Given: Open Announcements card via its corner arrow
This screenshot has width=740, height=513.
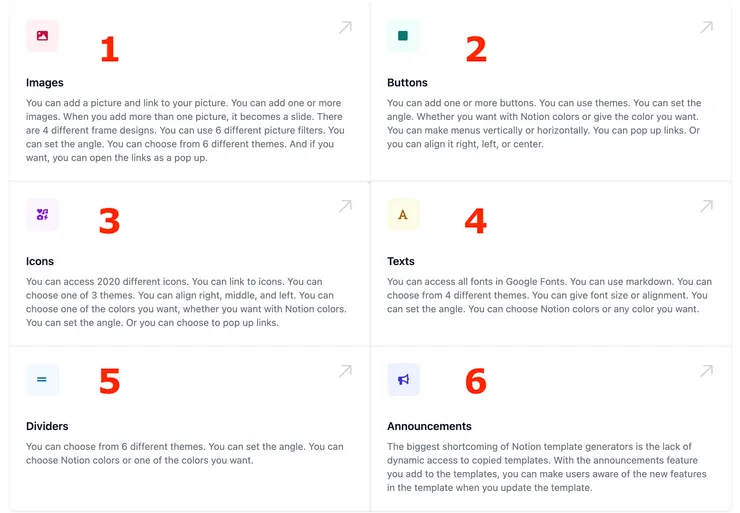Looking at the screenshot, I should tap(706, 371).
